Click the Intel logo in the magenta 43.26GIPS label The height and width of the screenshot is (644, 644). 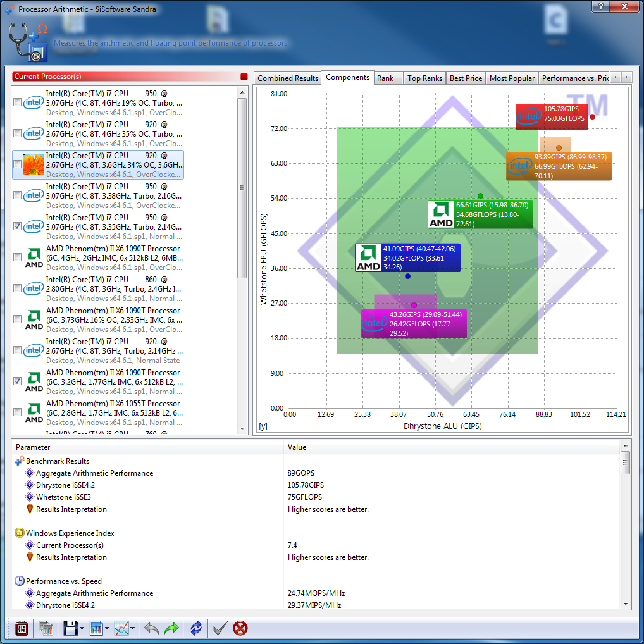coord(375,324)
